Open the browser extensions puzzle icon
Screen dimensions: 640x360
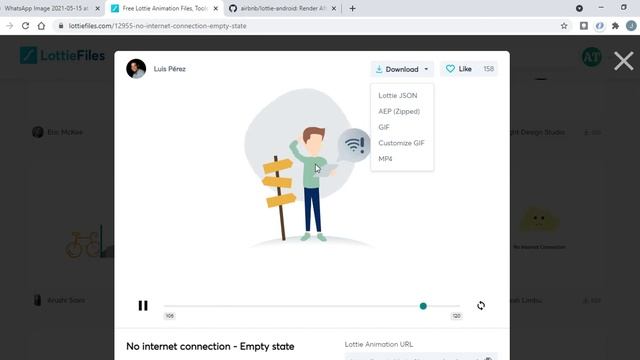(616, 26)
